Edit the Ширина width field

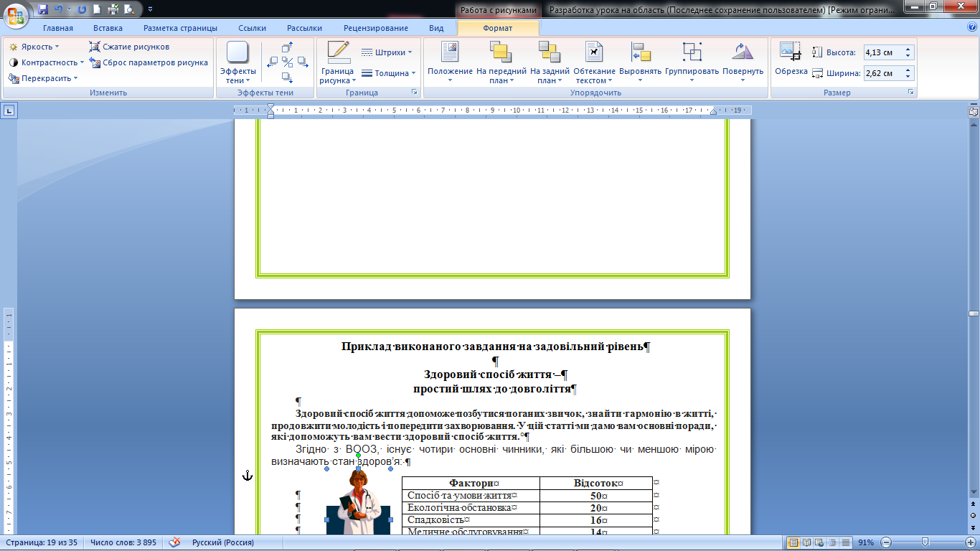pyautogui.click(x=883, y=73)
